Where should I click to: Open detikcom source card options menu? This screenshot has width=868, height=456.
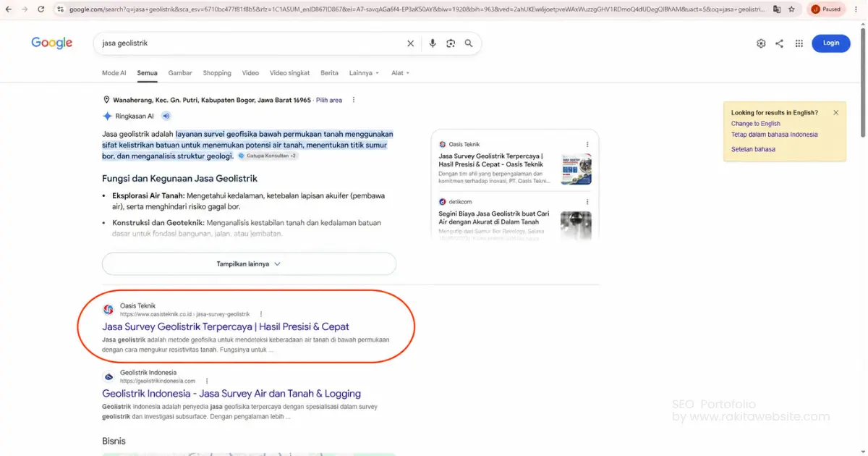click(x=587, y=201)
